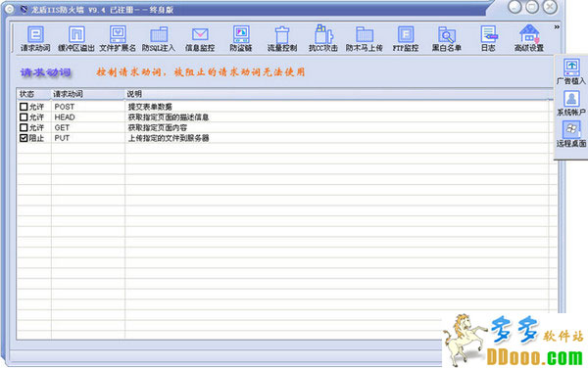Select the description 获取指定页面内容

click(158, 127)
